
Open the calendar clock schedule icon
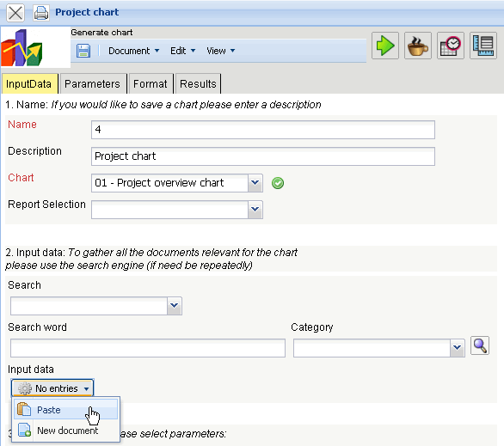pyautogui.click(x=451, y=46)
